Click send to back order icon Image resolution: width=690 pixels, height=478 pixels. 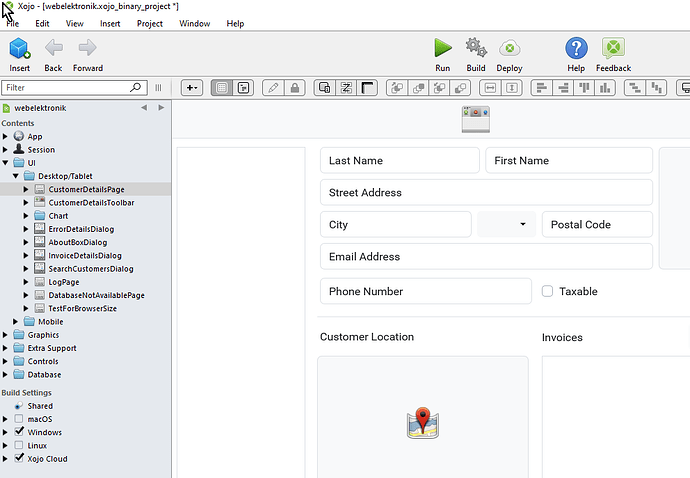pos(439,88)
